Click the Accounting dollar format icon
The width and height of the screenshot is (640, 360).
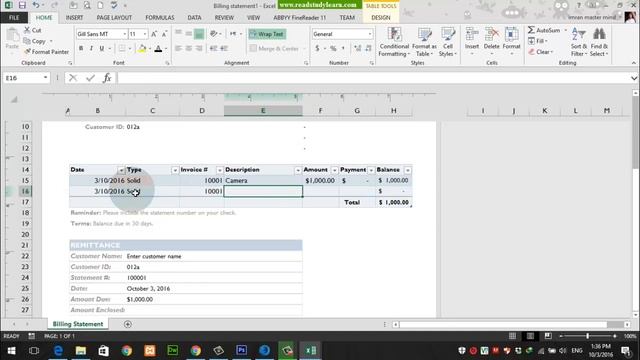(317, 49)
